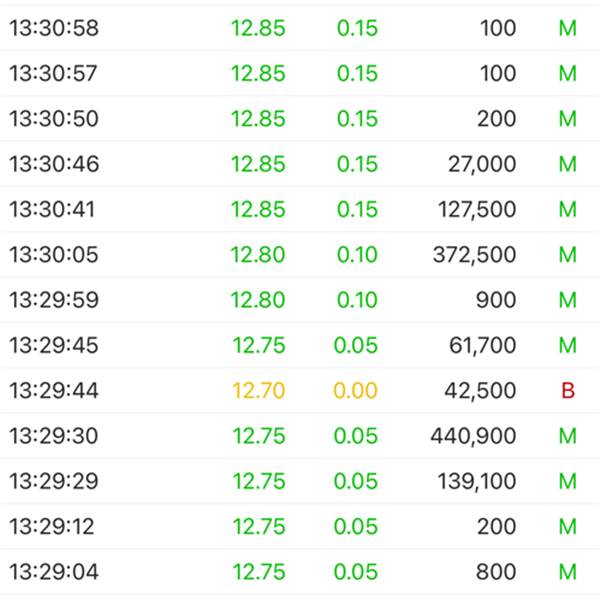Click the 139,100 volume value

pos(477,481)
